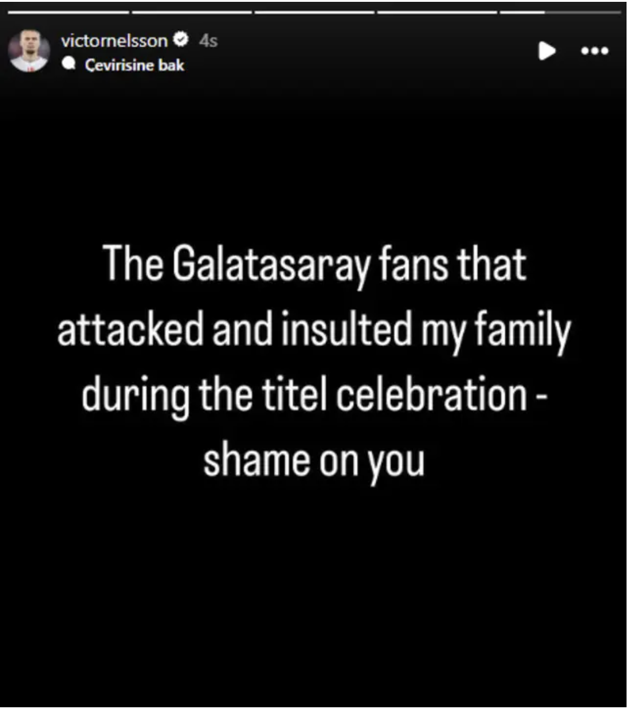The height and width of the screenshot is (714, 640).
Task: Click the word 'Galatasaray' in the story
Action: (271, 265)
